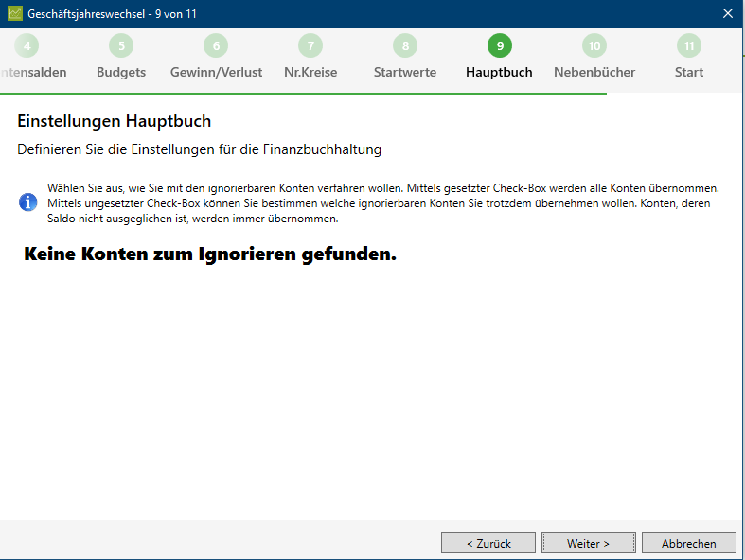
Task: Cancel the wizard with Abbrechen
Action: pyautogui.click(x=688, y=543)
